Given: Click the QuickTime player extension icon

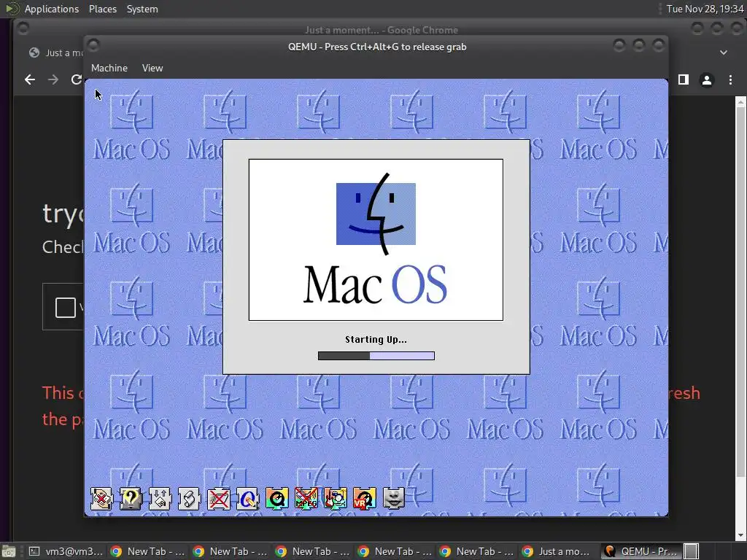Looking at the screenshot, I should coord(276,499).
